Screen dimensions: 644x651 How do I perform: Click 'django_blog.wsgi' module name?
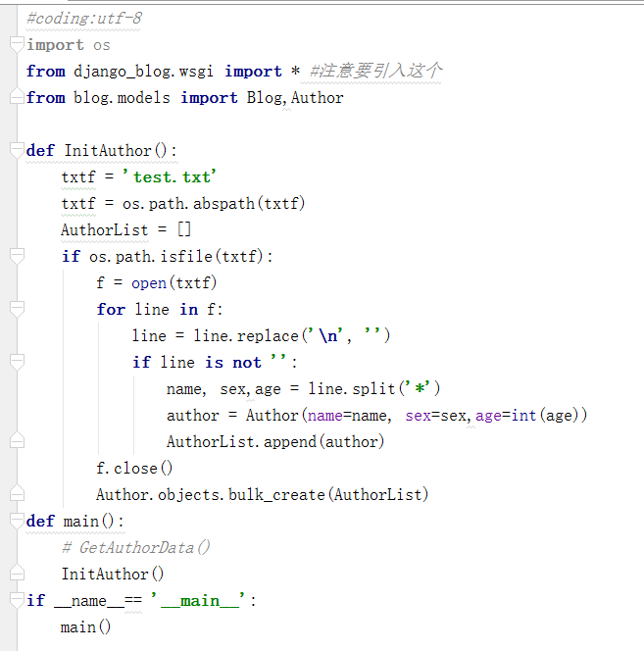pyautogui.click(x=143, y=72)
